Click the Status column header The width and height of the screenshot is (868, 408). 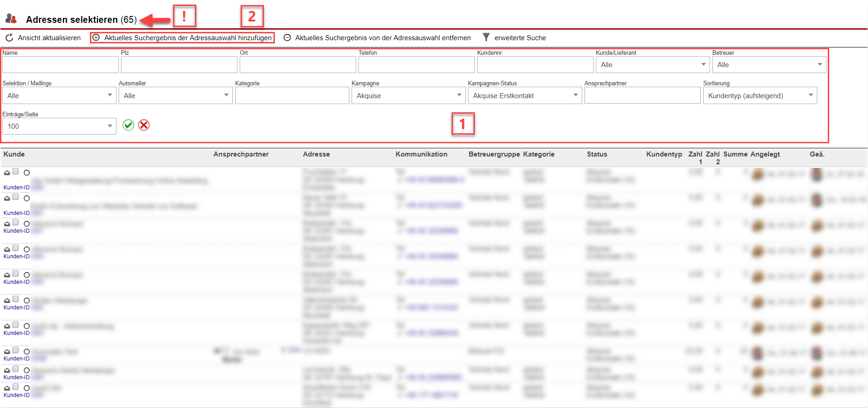click(x=597, y=154)
